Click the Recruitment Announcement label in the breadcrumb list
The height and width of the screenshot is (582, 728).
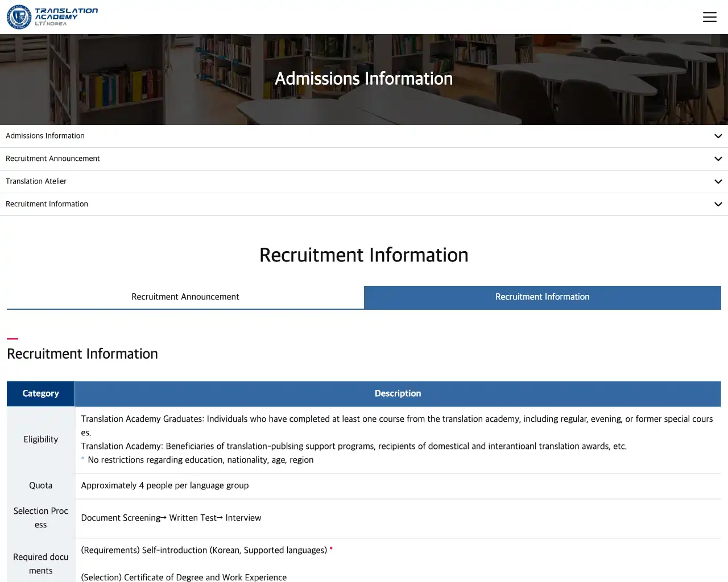click(52, 159)
